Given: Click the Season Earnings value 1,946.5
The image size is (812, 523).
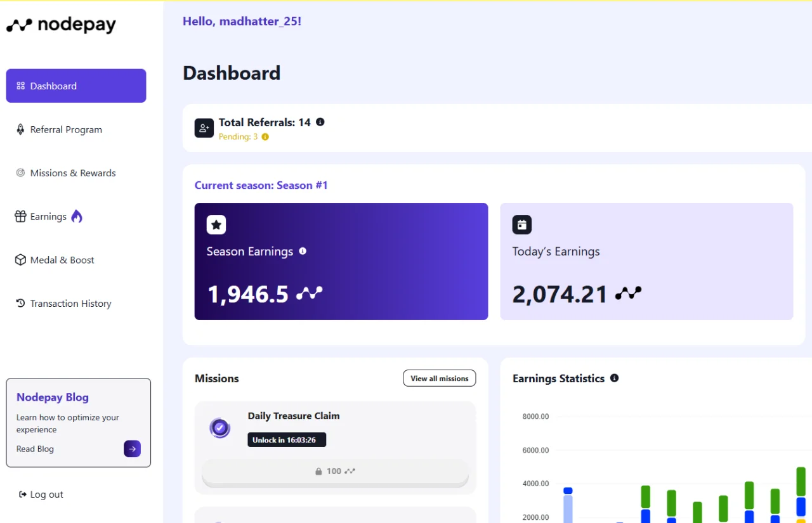Looking at the screenshot, I should (x=248, y=294).
